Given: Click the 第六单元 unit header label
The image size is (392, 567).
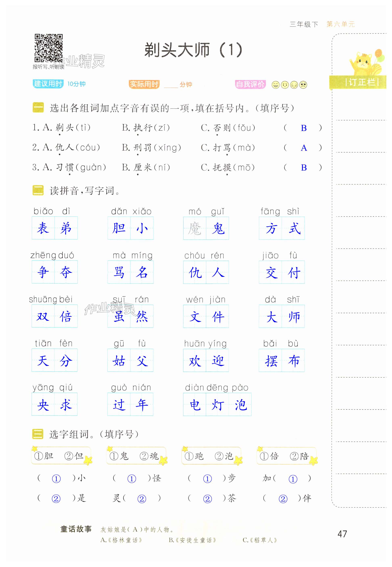Looking at the screenshot, I should click(340, 24).
